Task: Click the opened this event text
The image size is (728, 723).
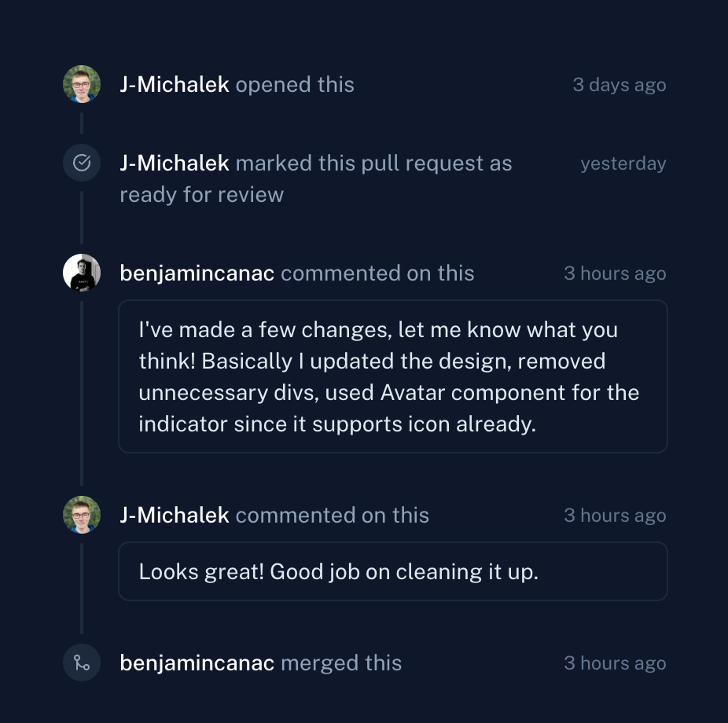Action: click(295, 84)
